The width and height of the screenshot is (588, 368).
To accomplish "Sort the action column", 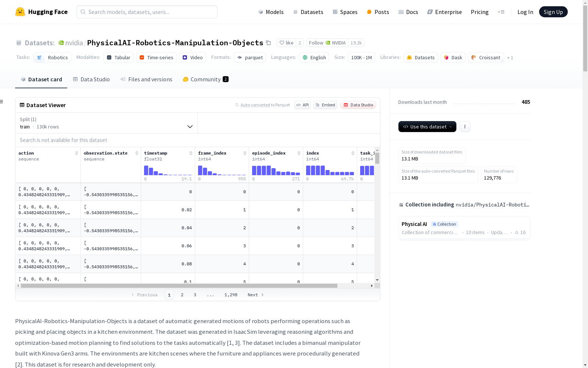I will point(76,153).
